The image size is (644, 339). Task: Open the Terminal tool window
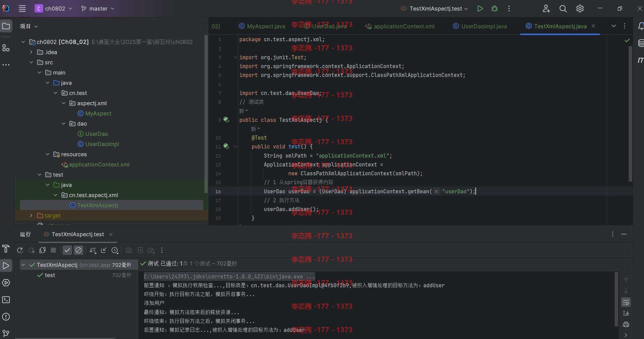point(6,300)
